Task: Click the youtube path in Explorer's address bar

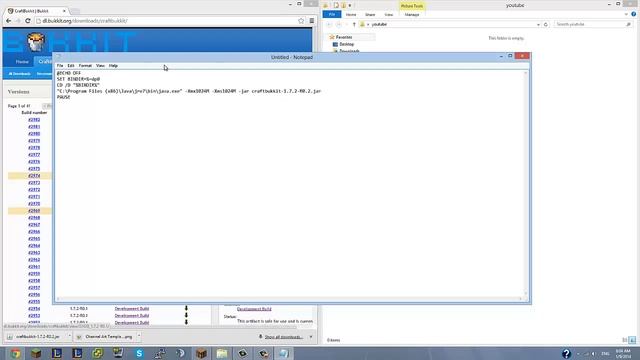Action: click(x=379, y=24)
